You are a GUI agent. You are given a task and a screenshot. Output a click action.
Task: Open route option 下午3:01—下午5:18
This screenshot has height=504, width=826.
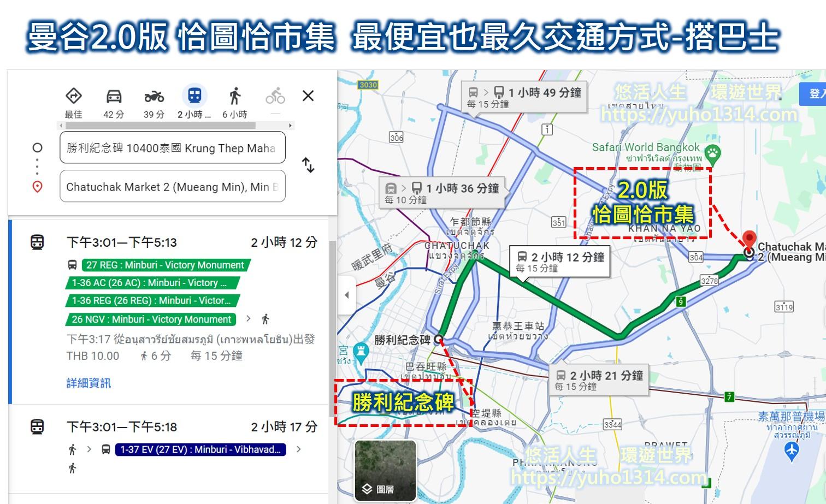169,449
